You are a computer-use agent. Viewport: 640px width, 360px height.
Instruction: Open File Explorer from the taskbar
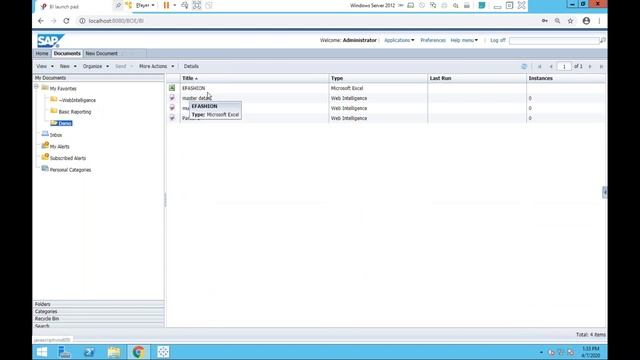(x=114, y=352)
